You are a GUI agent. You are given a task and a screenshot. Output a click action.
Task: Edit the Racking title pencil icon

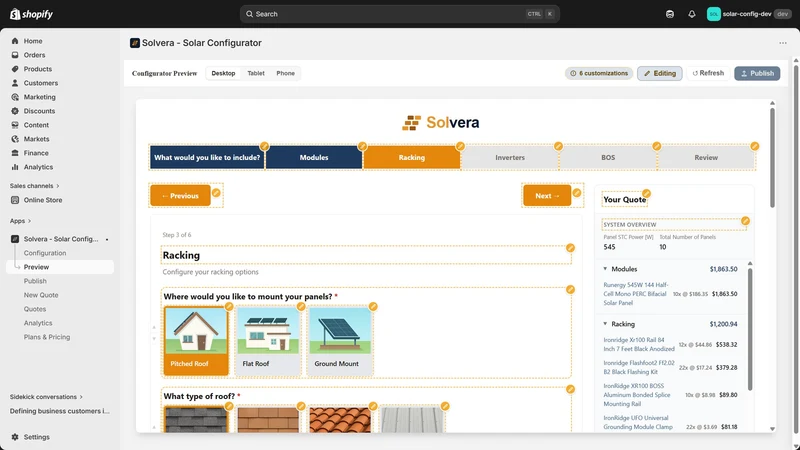click(570, 248)
